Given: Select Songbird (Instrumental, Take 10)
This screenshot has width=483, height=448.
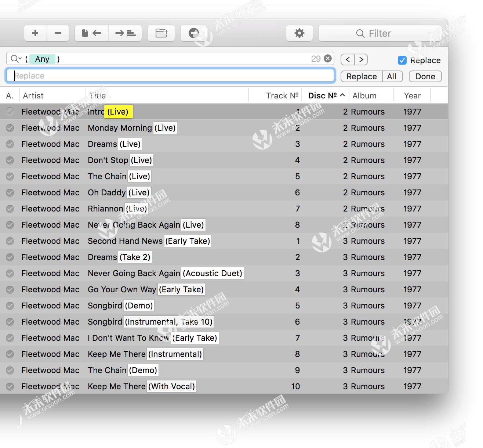Looking at the screenshot, I should click(150, 322).
